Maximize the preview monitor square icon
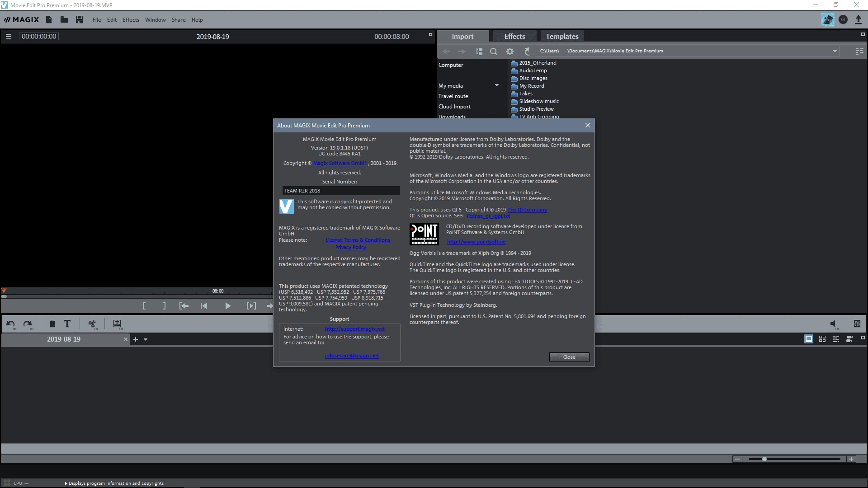The height and width of the screenshot is (488, 868). [x=430, y=34]
